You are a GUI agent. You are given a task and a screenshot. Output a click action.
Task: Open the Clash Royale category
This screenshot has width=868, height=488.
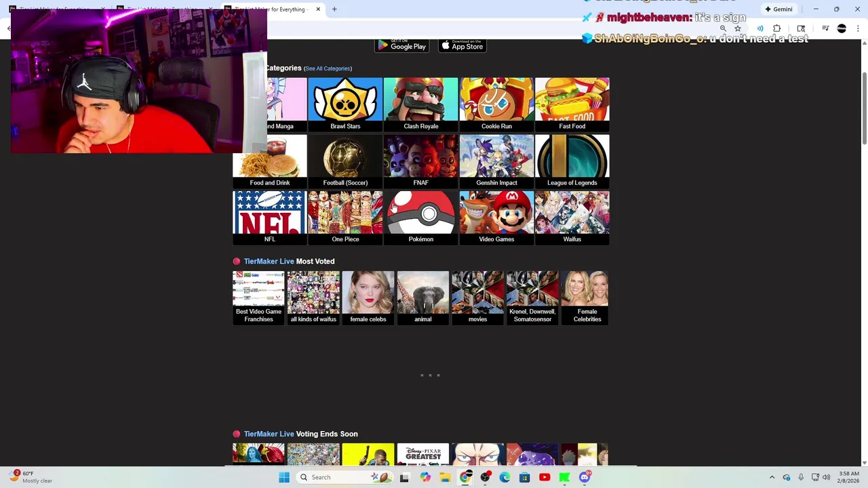tap(420, 104)
